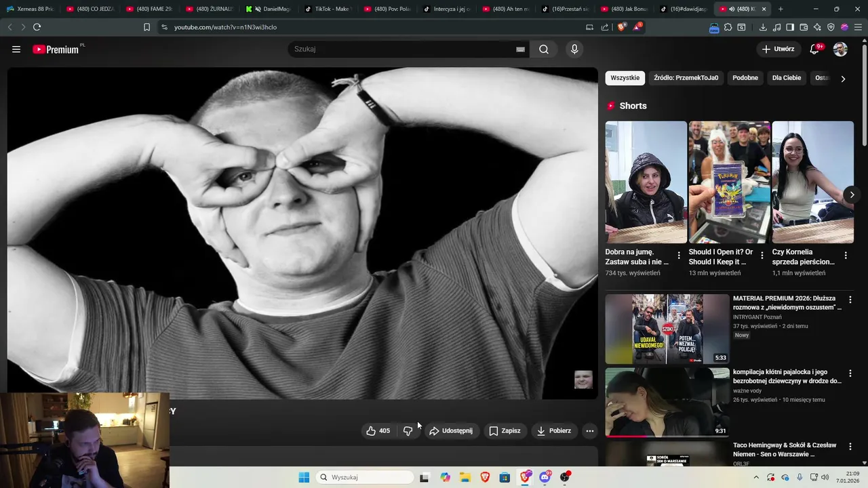Open the YouTube hamburger guide menu
The width and height of the screenshot is (868, 488).
[16, 49]
